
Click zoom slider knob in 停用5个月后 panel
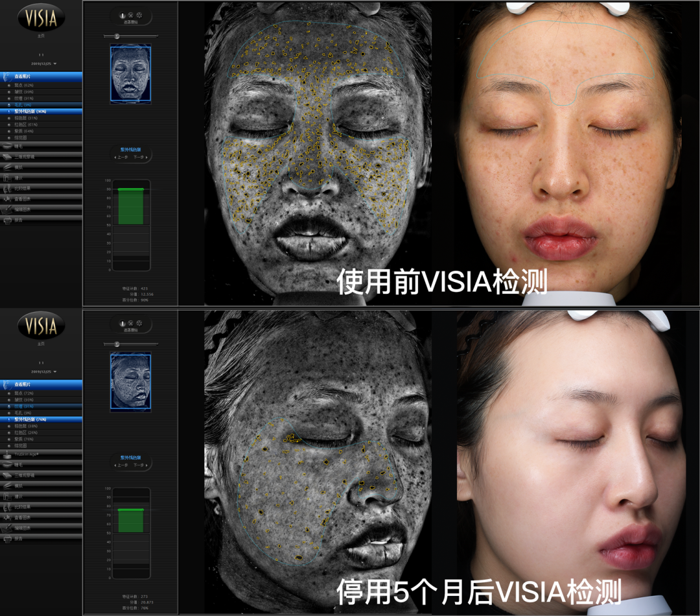[117, 344]
